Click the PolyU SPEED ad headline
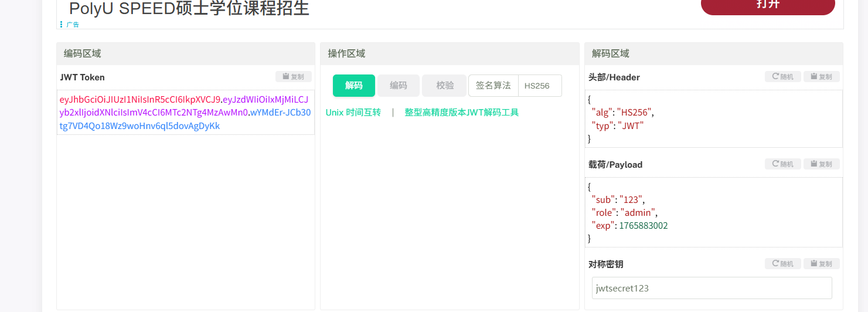 coord(189,9)
